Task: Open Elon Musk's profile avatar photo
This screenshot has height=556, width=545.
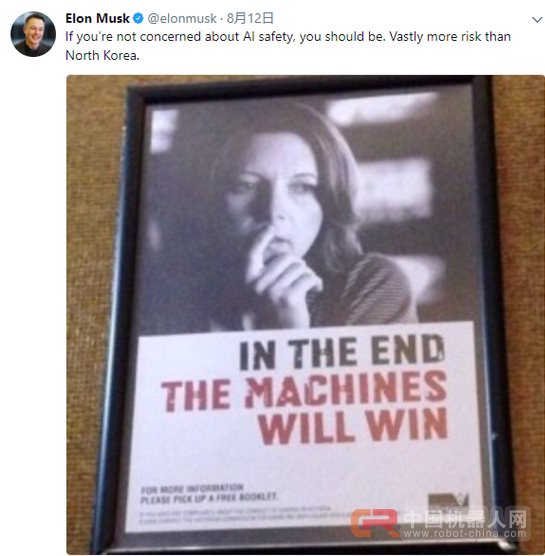Action: (33, 34)
